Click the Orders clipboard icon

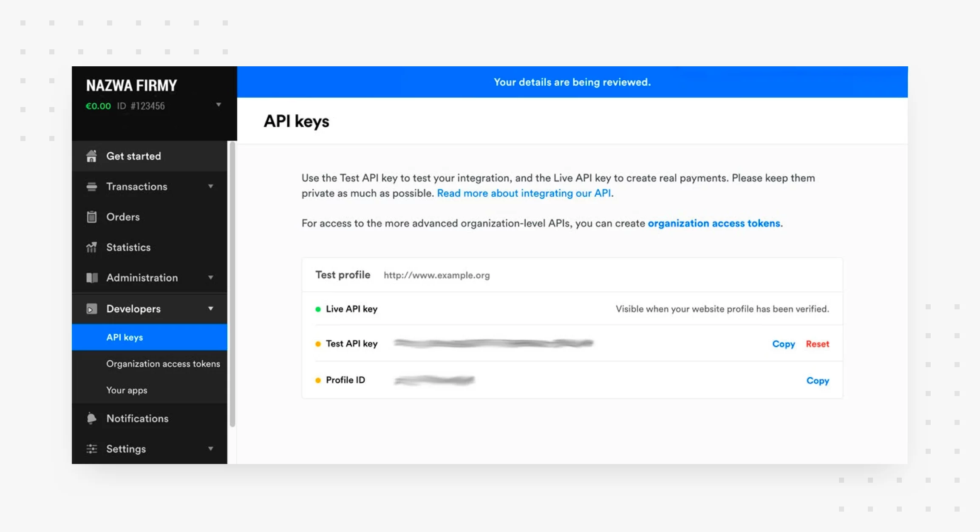(x=91, y=217)
